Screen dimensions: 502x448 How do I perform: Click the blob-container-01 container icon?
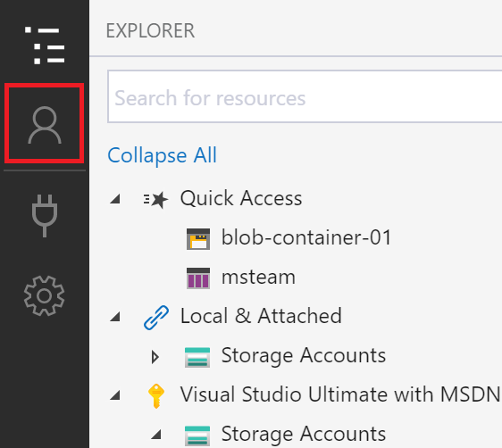[198, 238]
